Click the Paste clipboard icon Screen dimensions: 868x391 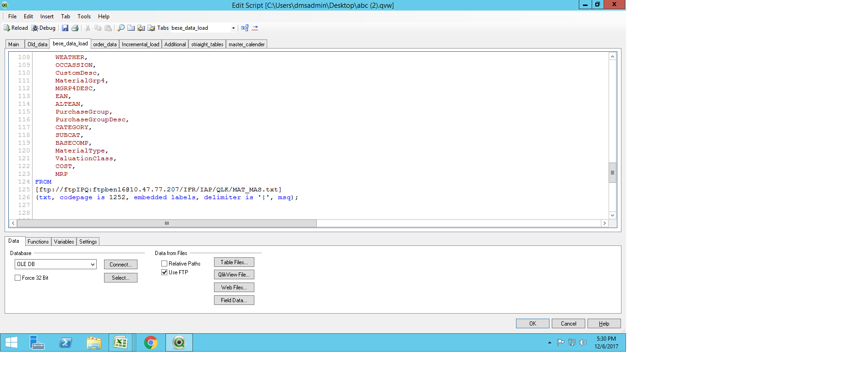click(x=108, y=28)
